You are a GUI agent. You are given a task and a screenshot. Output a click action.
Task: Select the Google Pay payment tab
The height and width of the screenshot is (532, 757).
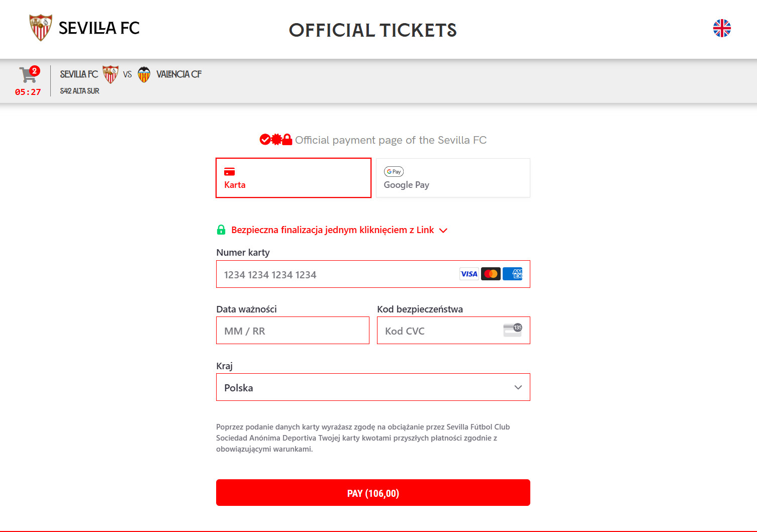453,178
